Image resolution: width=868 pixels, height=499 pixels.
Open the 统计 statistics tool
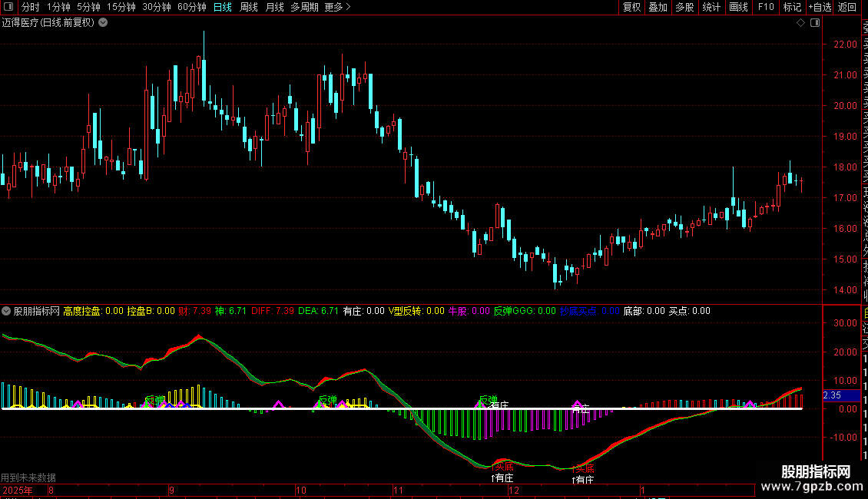(711, 7)
